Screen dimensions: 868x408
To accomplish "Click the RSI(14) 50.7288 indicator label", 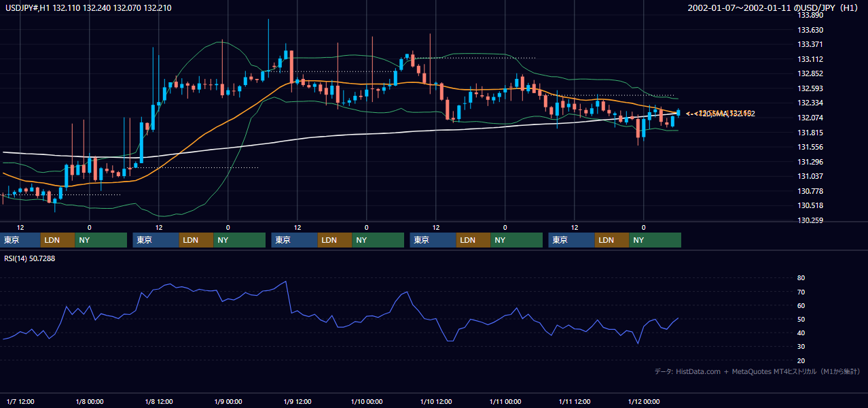I will pyautogui.click(x=30, y=258).
